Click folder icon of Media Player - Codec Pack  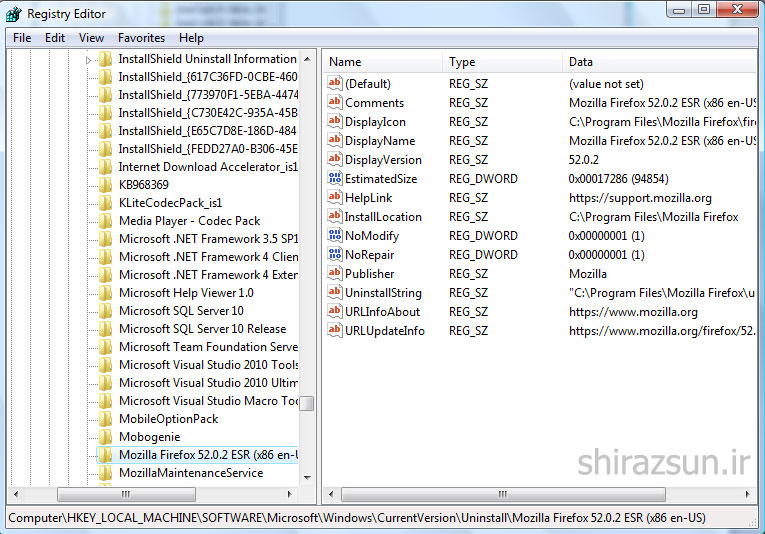tap(105, 221)
